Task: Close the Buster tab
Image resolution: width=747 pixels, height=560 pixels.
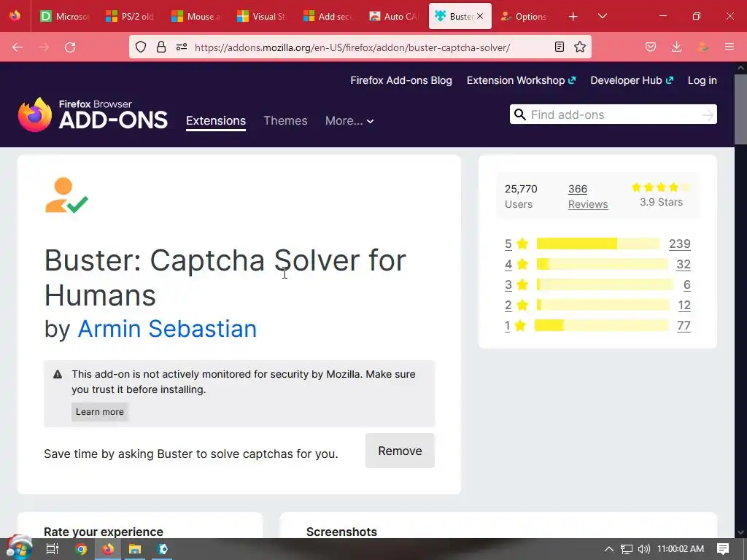Action: (480, 16)
